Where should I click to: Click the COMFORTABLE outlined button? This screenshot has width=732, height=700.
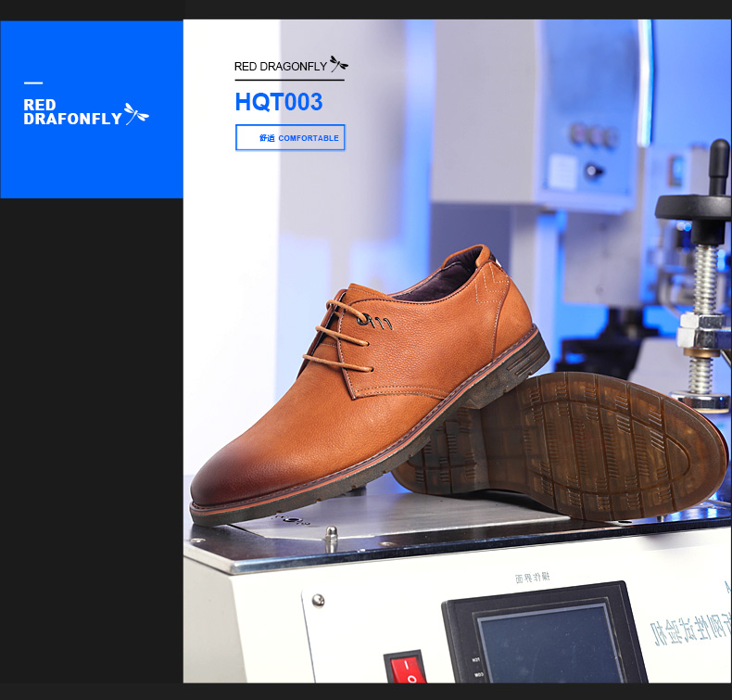290,137
